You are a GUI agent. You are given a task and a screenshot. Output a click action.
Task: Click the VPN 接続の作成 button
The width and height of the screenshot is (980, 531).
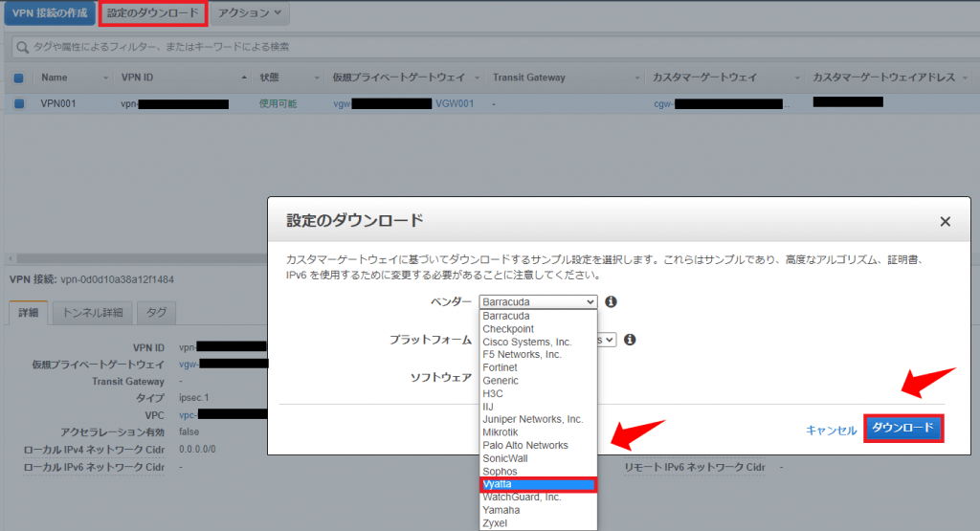(50, 13)
